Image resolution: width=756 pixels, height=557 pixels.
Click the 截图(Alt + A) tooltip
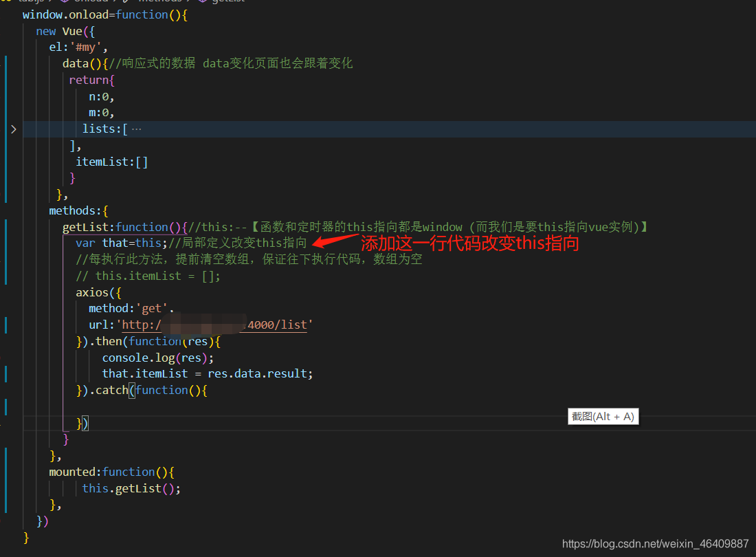pos(603,417)
